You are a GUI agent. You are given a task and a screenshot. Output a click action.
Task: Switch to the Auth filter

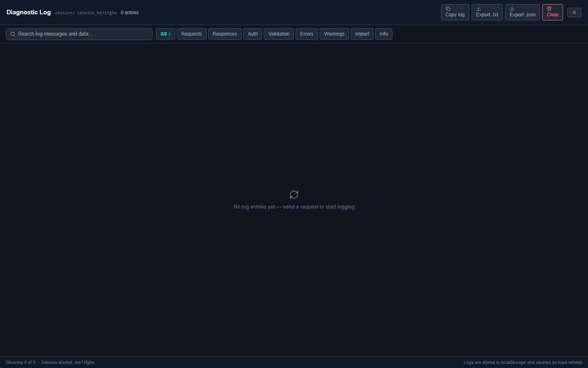coord(253,34)
